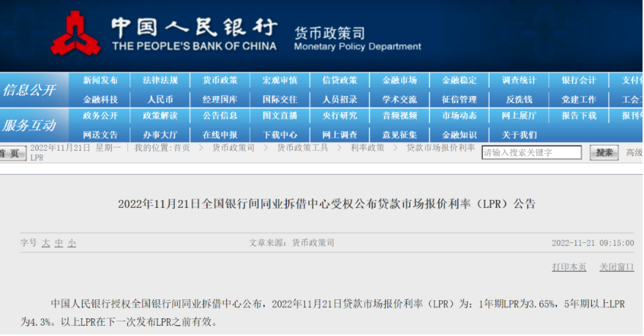Open 下载中心 link
644x336 pixels.
coord(280,135)
